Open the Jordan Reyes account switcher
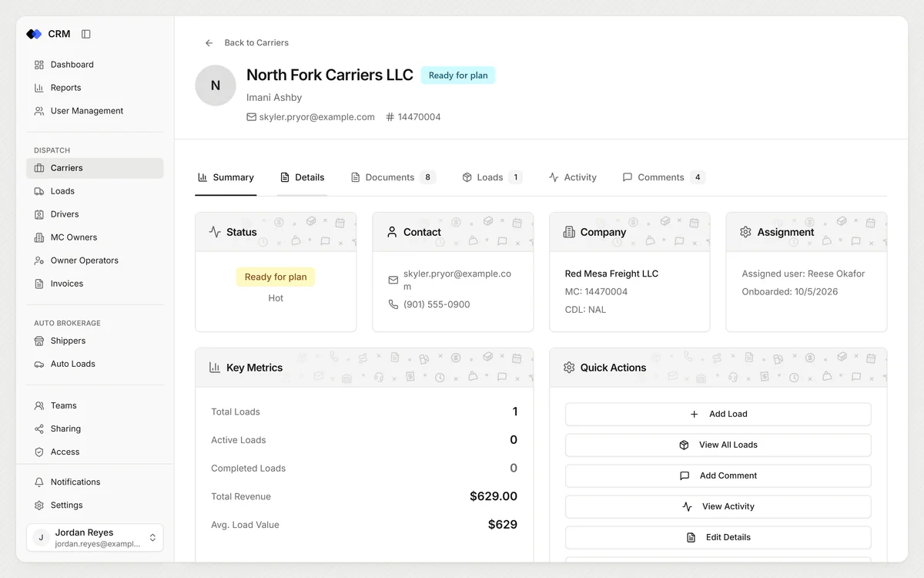The height and width of the screenshot is (578, 924). pyautogui.click(x=95, y=538)
